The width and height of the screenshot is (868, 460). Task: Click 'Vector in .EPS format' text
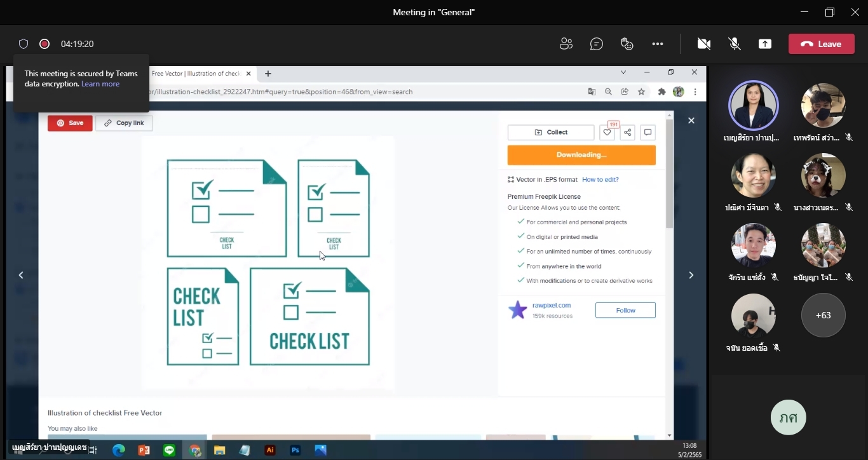547,180
